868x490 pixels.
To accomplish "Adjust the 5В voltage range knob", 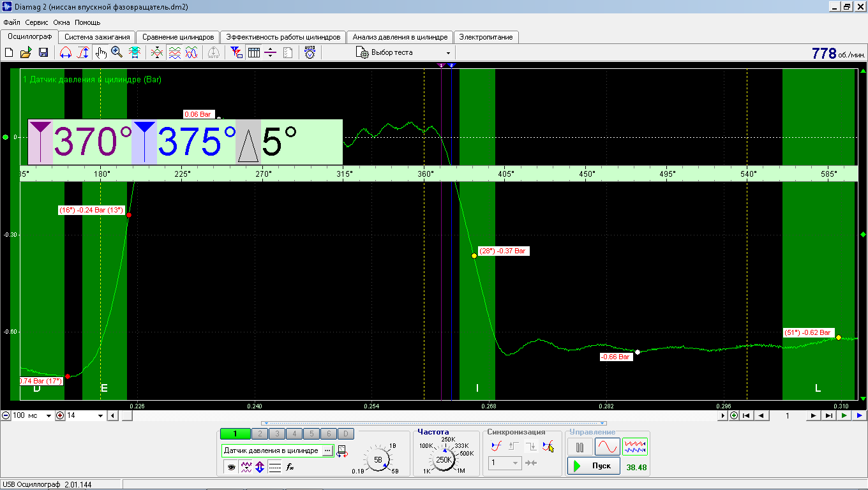I will 378,459.
